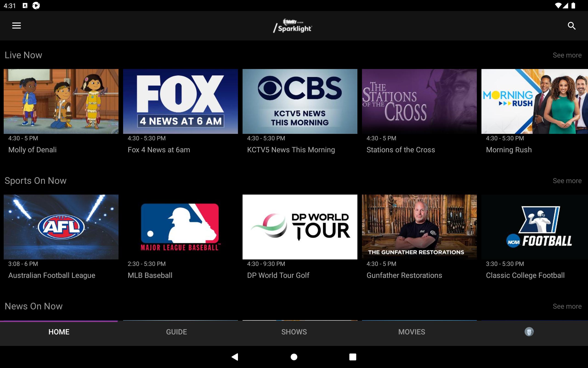Image resolution: width=588 pixels, height=368 pixels.
Task: Tap the Sparklight logo in header
Action: [293, 26]
